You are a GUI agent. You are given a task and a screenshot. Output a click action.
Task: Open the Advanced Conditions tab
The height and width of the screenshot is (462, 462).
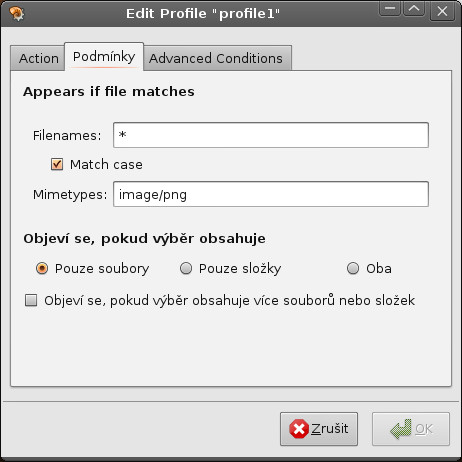pyautogui.click(x=217, y=58)
